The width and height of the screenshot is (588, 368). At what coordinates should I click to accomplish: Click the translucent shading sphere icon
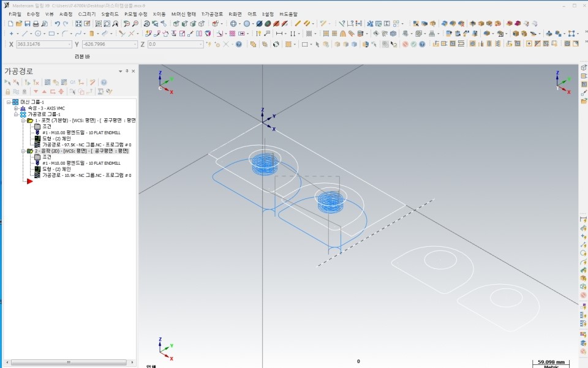247,24
